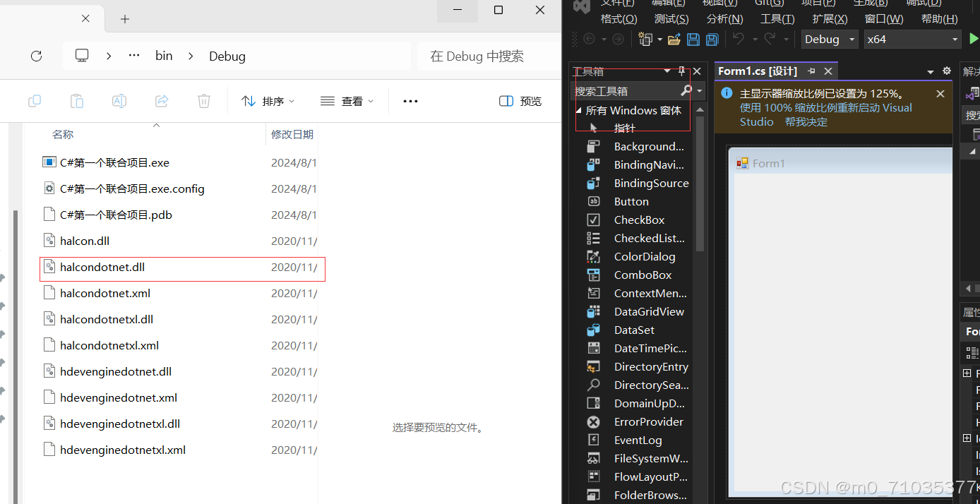The width and height of the screenshot is (980, 504).
Task: Click the Rename icon in Explorer toolbar
Action: [119, 101]
